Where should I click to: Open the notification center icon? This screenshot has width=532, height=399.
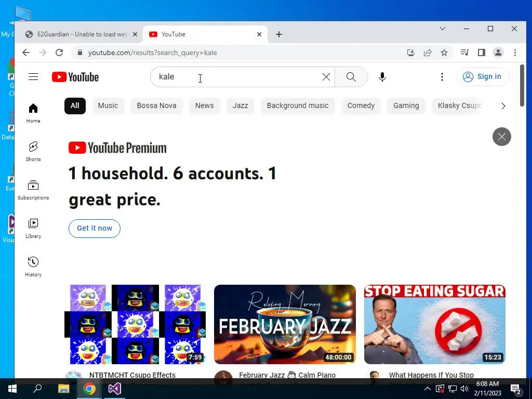pyautogui.click(x=516, y=389)
